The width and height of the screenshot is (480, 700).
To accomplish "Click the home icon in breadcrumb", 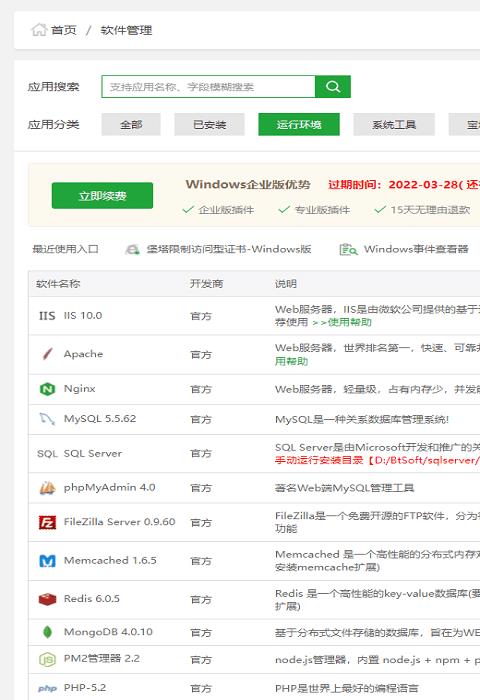I will pos(39,30).
